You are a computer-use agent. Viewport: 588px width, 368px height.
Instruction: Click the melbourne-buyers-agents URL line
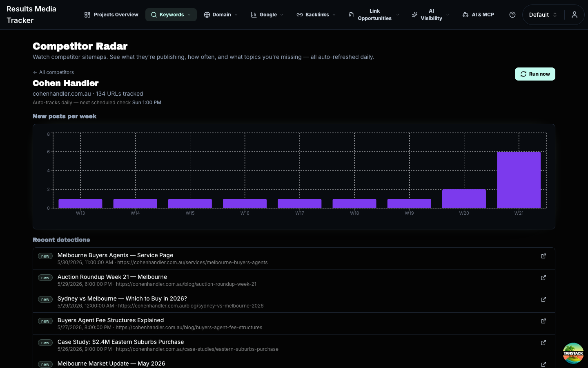(x=163, y=263)
